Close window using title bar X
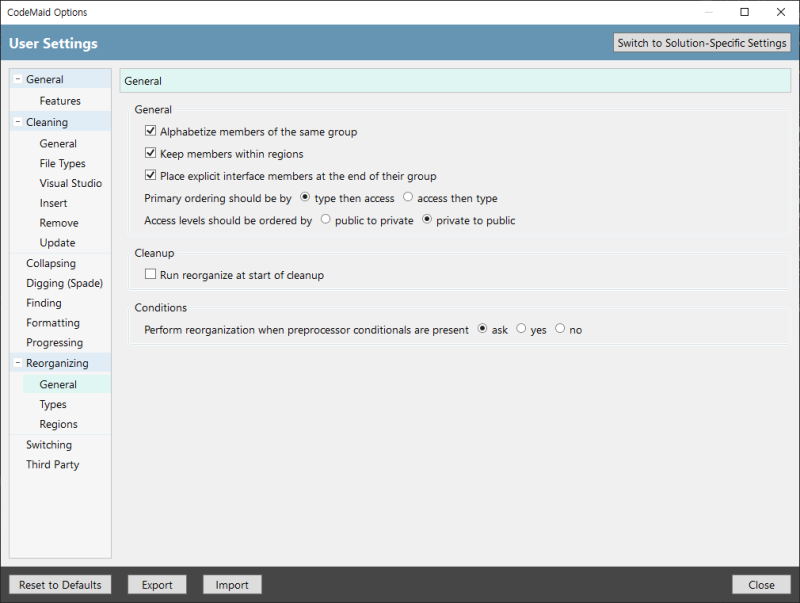 781,12
